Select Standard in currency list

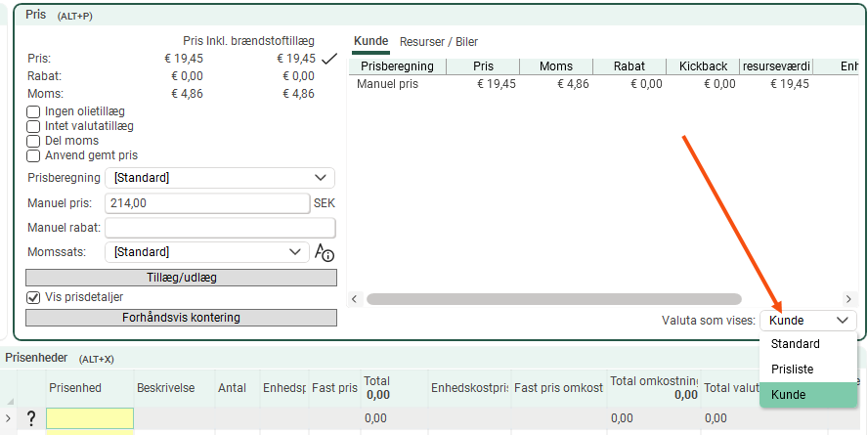(x=796, y=344)
